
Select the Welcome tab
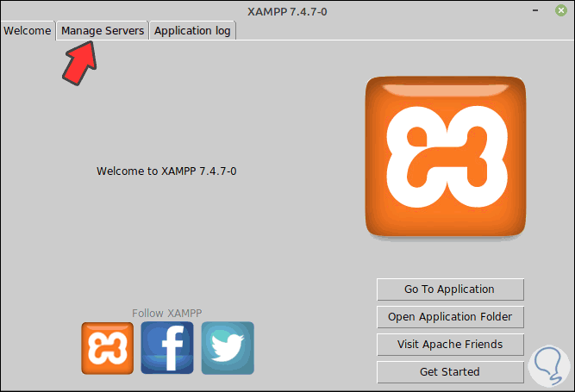(x=28, y=31)
